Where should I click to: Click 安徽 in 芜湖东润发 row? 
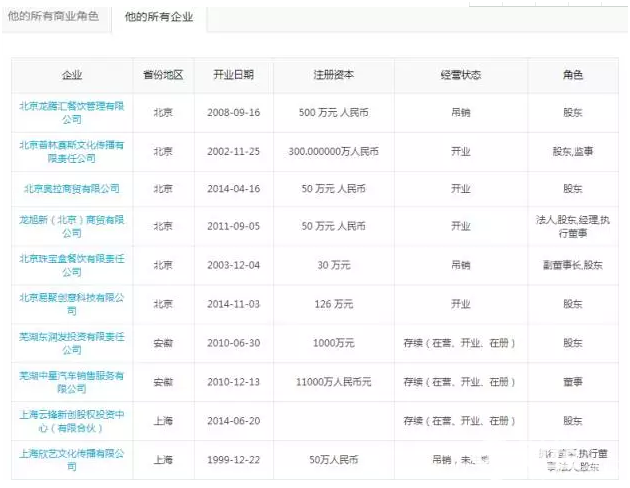[x=163, y=343]
